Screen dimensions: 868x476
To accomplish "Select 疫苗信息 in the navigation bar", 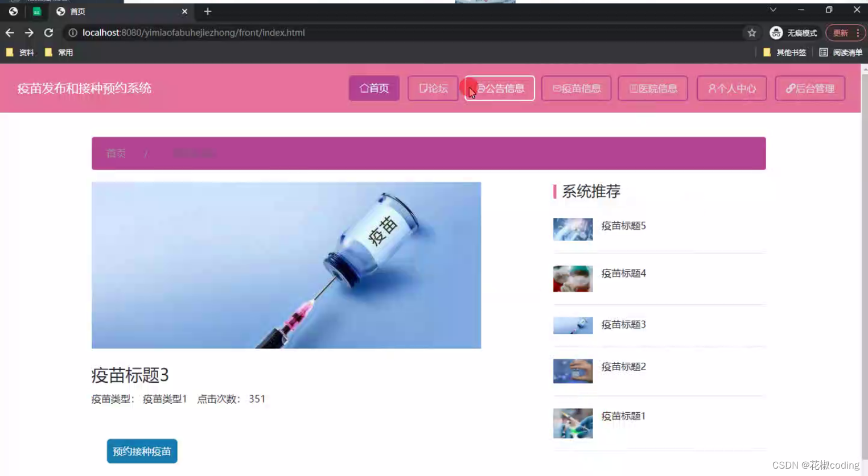I will 577,88.
